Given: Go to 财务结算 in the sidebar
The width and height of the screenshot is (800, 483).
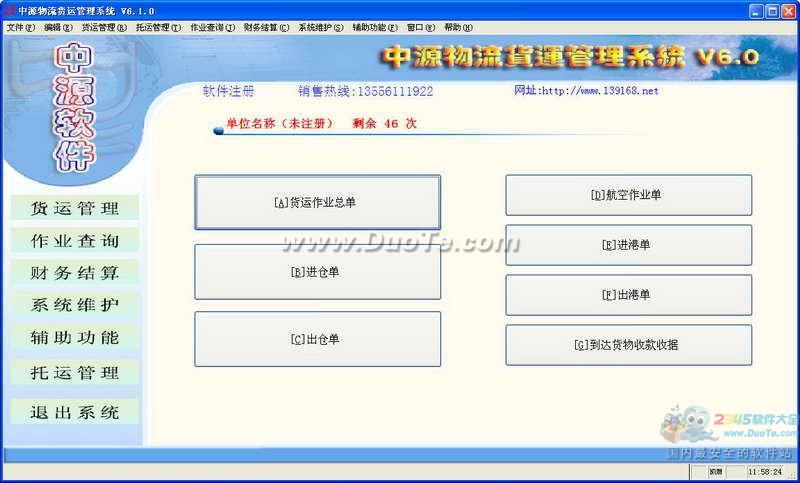Looking at the screenshot, I should pyautogui.click(x=75, y=273).
